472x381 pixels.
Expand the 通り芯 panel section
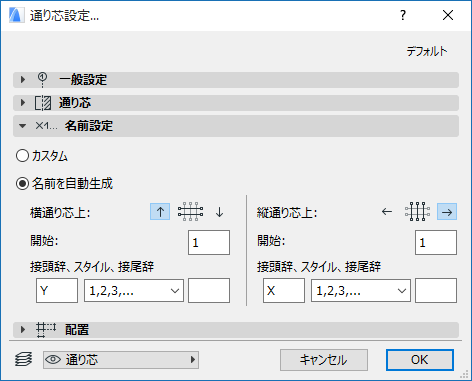point(236,103)
